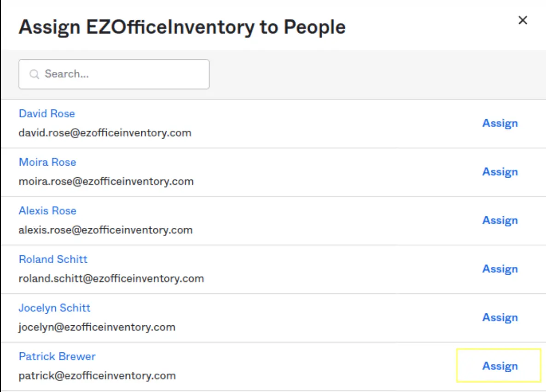
Task: Close the Assign to People dialog
Action: pyautogui.click(x=523, y=20)
